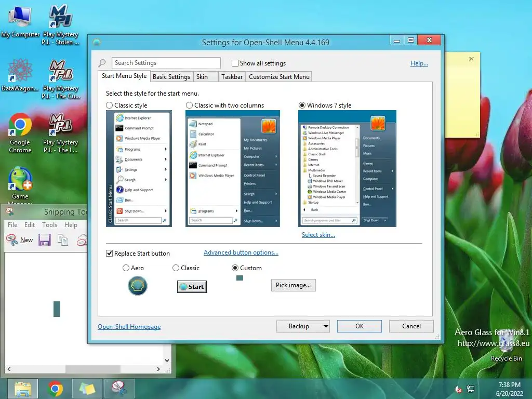532x399 pixels.
Task: Close the yellow sticky note
Action: coord(471,59)
